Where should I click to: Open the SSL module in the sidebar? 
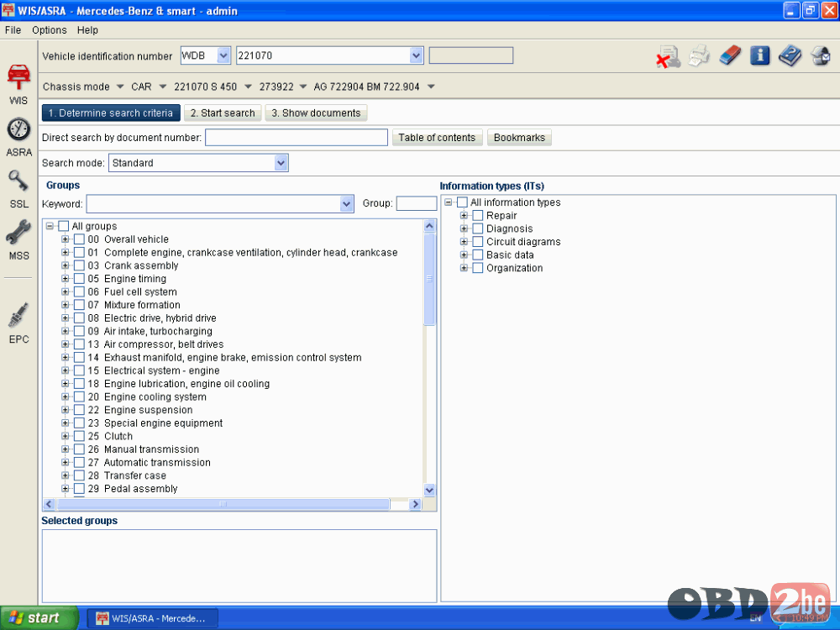[18, 188]
